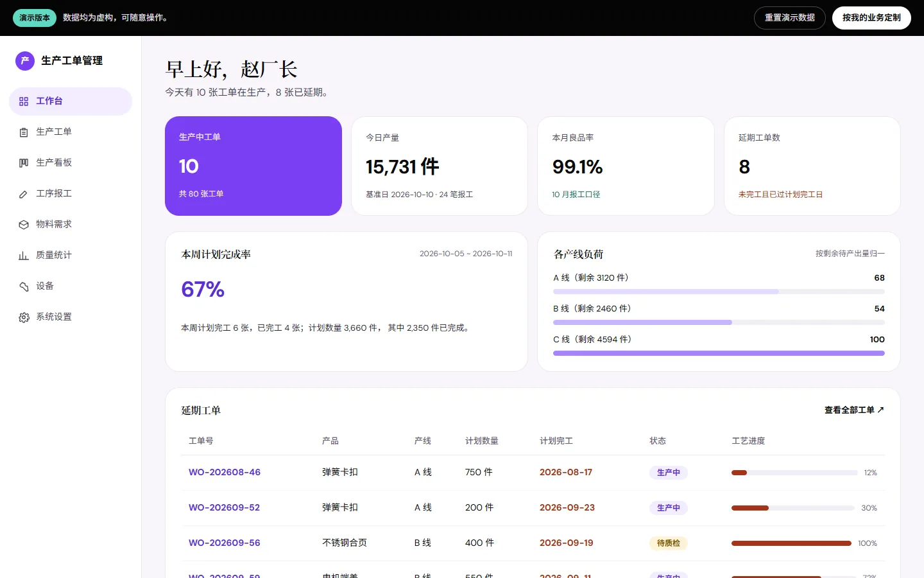Open work order WO-202609-52
Screen dimensions: 924x578
tap(225, 507)
